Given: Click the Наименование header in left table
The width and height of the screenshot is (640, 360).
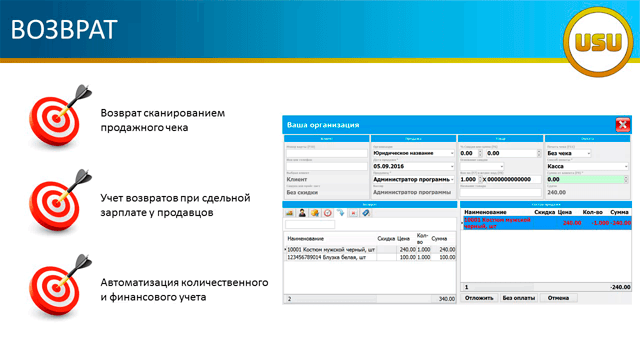Looking at the screenshot, I should point(306,238).
